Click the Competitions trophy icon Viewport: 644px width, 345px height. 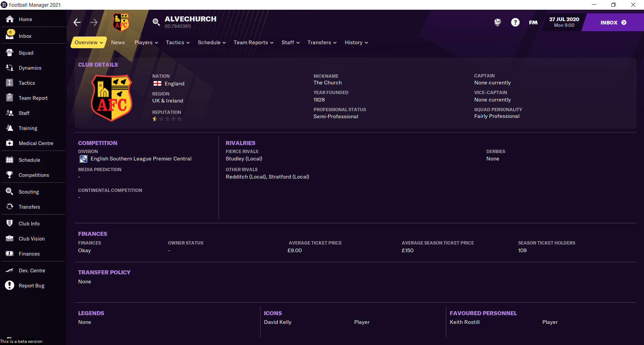[10, 175]
